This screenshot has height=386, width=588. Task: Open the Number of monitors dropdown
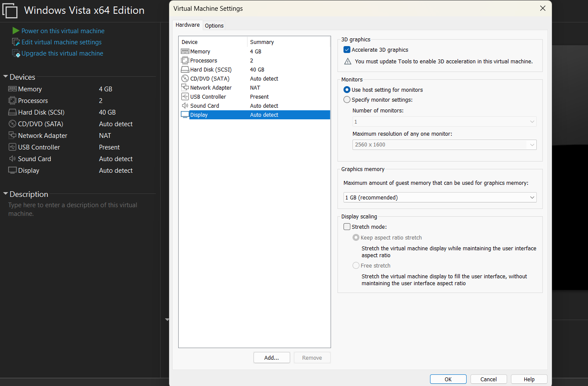click(x=444, y=121)
